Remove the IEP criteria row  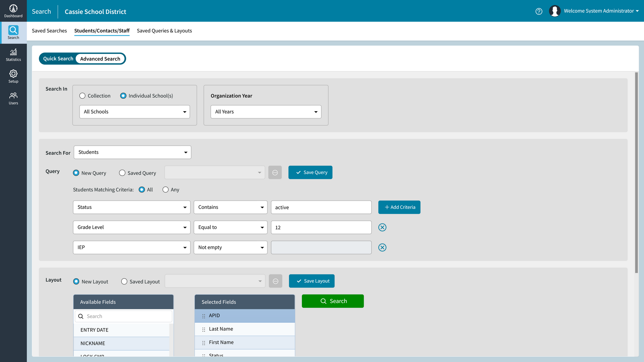pos(382,247)
